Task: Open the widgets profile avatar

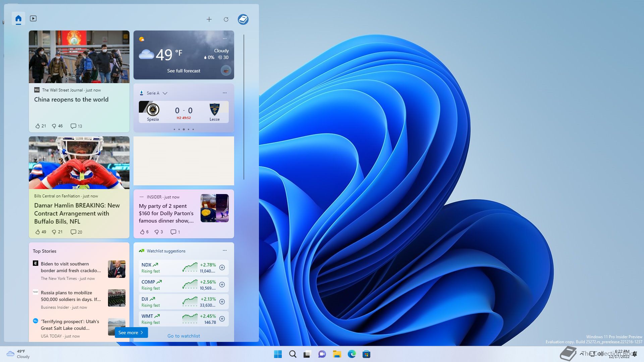Action: coord(243,19)
